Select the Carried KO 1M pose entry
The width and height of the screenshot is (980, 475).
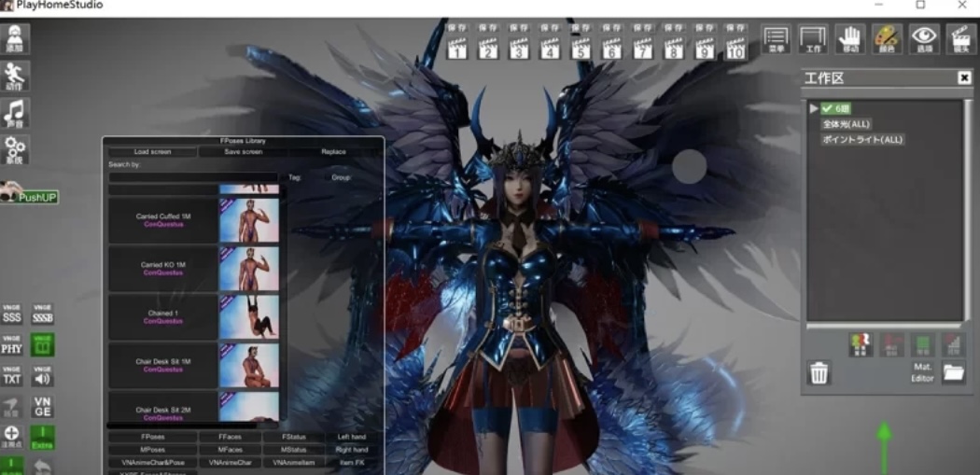[163, 268]
